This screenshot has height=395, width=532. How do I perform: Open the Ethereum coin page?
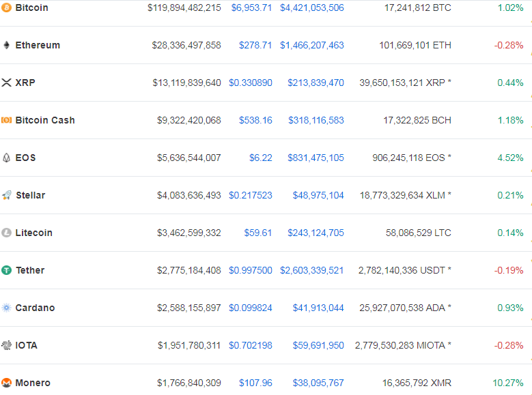pos(38,45)
